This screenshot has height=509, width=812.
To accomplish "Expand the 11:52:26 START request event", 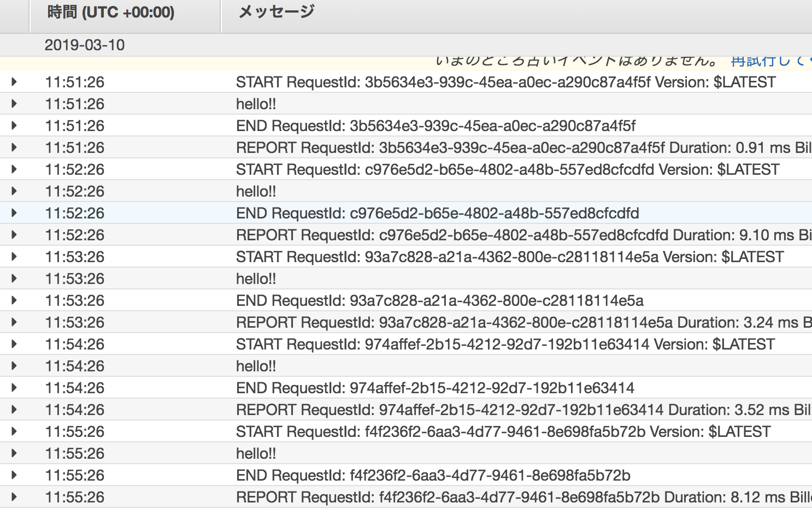I will [14, 169].
